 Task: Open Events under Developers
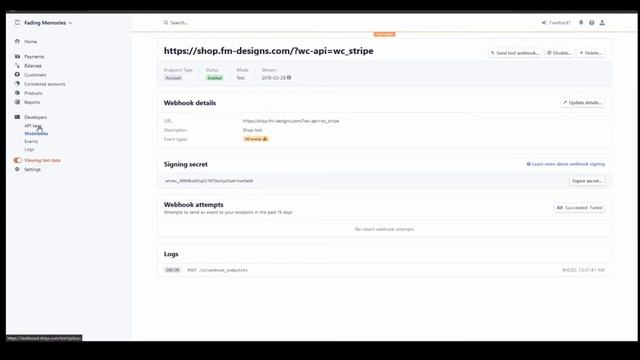(31, 141)
